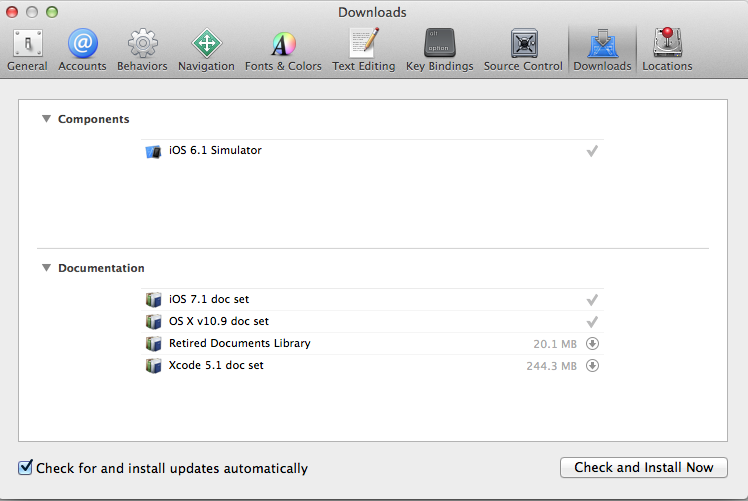Close the Downloads window with red button
The height and width of the screenshot is (501, 748).
tap(12, 12)
